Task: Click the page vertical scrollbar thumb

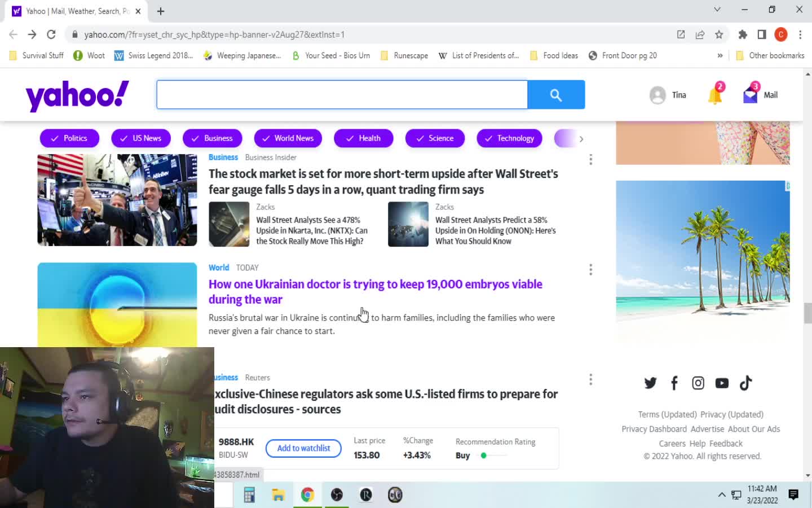Action: 807,313
